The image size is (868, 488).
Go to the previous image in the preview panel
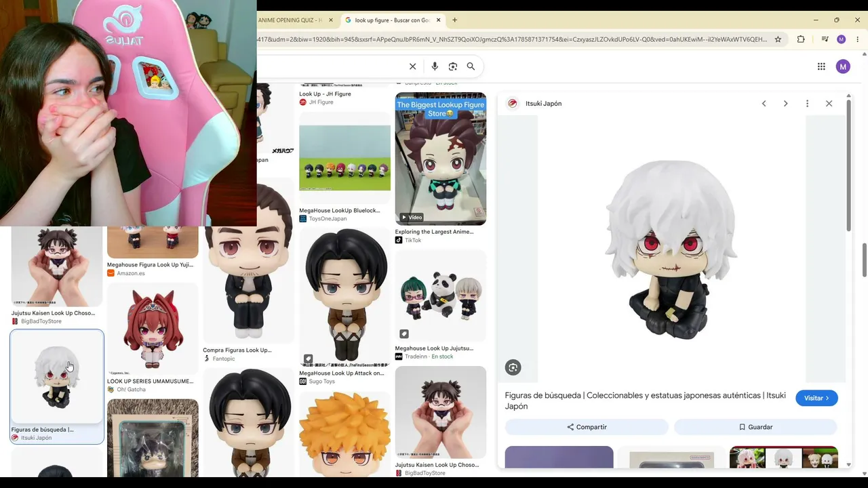(764, 104)
